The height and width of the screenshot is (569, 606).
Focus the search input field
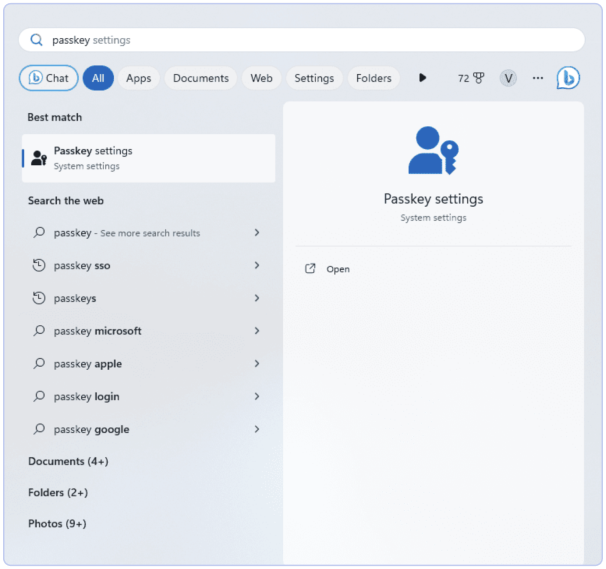tap(301, 40)
